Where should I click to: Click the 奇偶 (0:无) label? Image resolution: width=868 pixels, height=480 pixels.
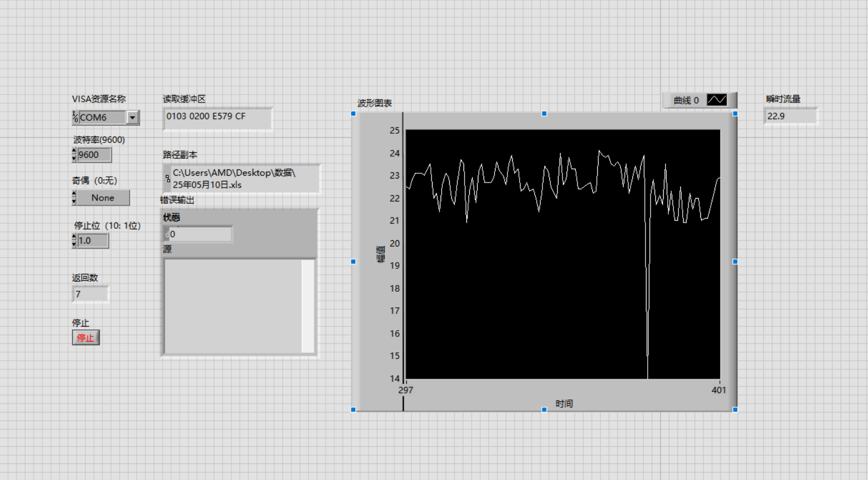point(94,180)
